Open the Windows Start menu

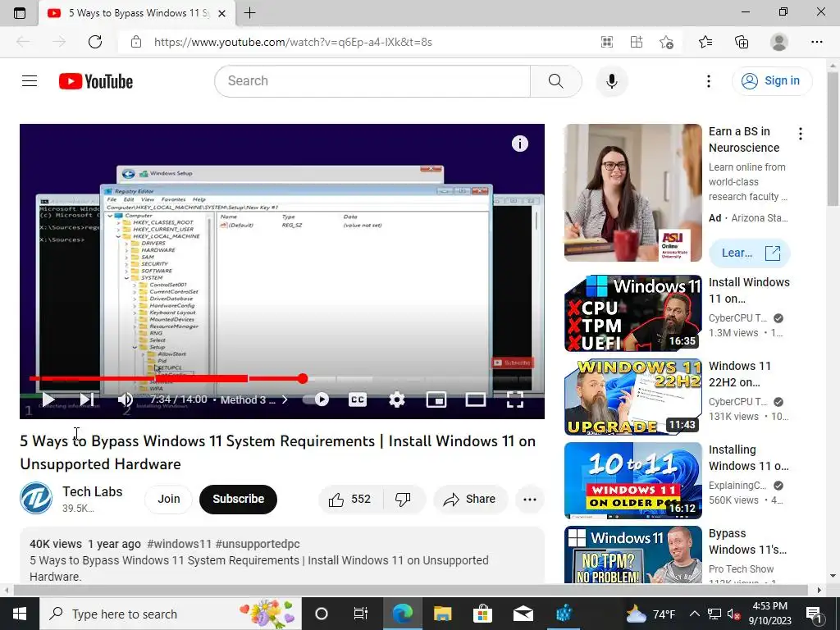(x=20, y=614)
